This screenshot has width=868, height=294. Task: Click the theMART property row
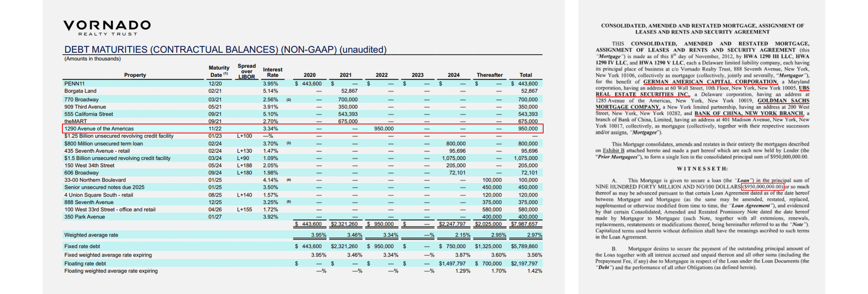pos(76,121)
